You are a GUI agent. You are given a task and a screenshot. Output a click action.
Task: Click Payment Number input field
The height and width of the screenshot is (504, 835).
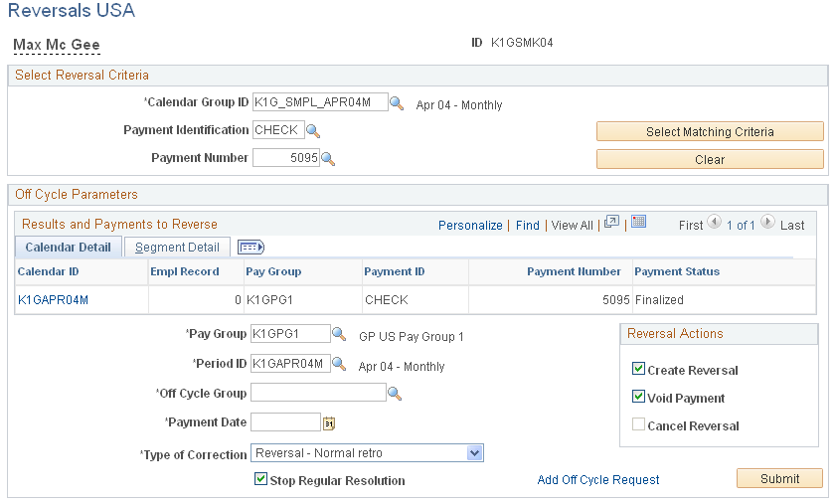pos(286,158)
